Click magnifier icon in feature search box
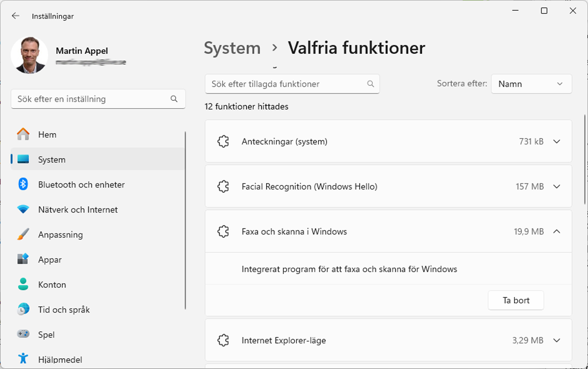Screen dimensions: 588x369 (x=370, y=84)
